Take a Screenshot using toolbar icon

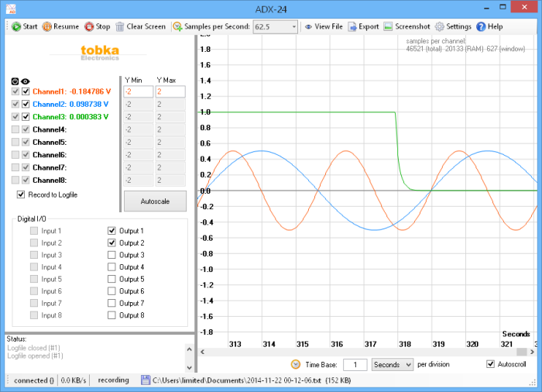[x=388, y=26]
